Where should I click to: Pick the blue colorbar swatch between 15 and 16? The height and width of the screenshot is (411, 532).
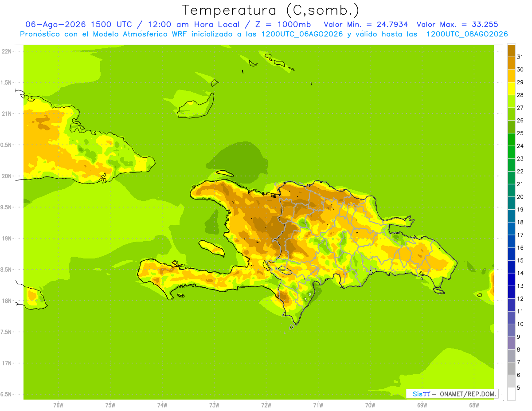coord(511,254)
